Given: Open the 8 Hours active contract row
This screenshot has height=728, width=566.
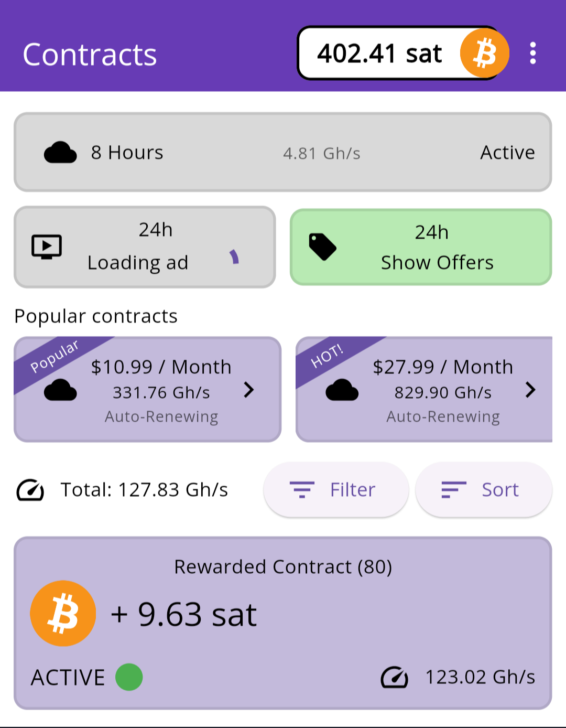Looking at the screenshot, I should [283, 153].
